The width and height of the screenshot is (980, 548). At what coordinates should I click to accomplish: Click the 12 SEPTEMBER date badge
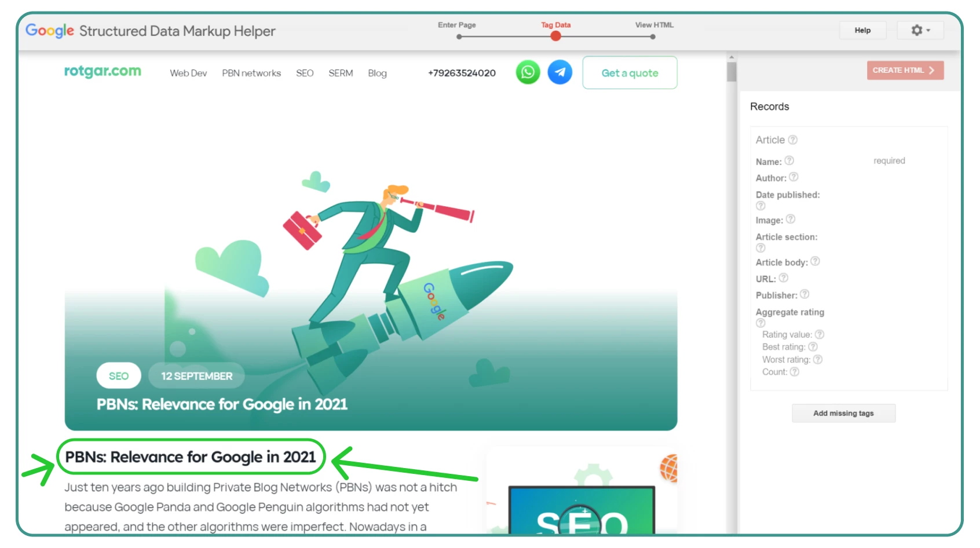[x=197, y=376]
